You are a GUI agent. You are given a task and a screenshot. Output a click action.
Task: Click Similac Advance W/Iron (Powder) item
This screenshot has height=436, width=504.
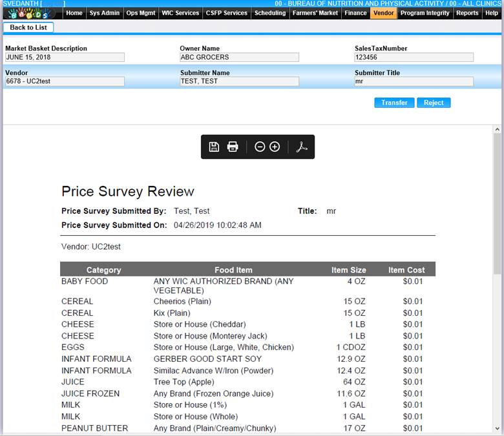coord(213,371)
